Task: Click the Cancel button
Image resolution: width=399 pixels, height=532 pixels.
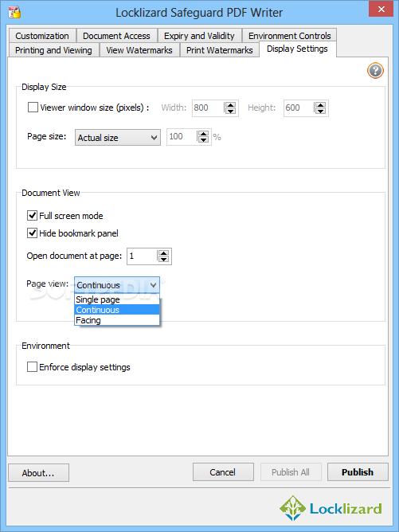Action: [223, 472]
